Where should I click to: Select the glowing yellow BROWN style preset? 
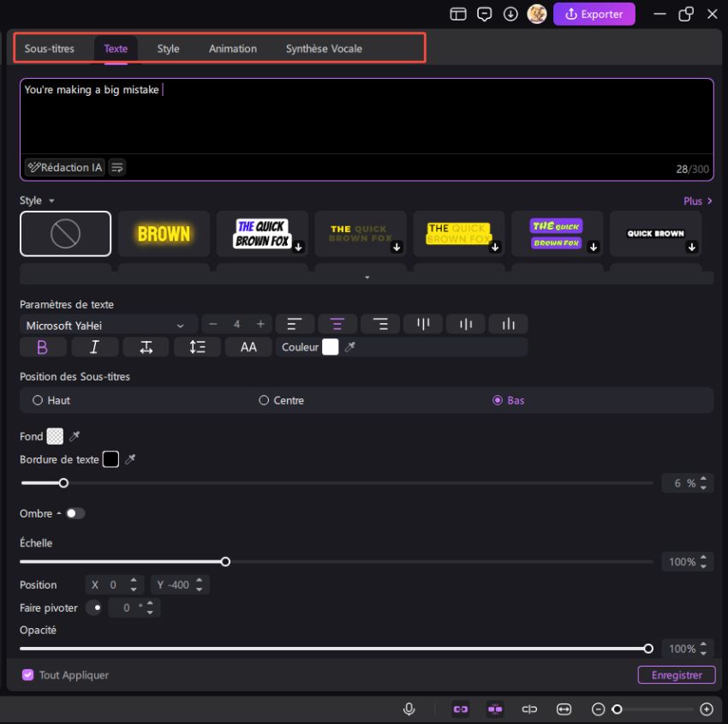click(x=164, y=233)
